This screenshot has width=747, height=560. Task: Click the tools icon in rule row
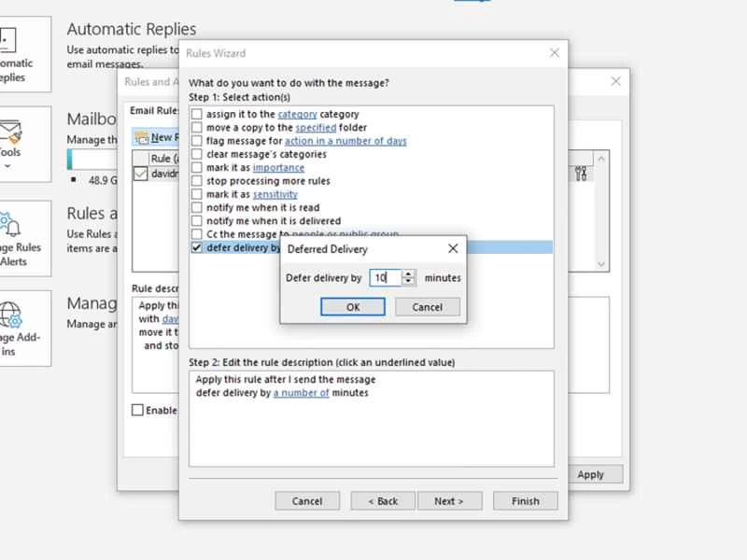coord(580,173)
